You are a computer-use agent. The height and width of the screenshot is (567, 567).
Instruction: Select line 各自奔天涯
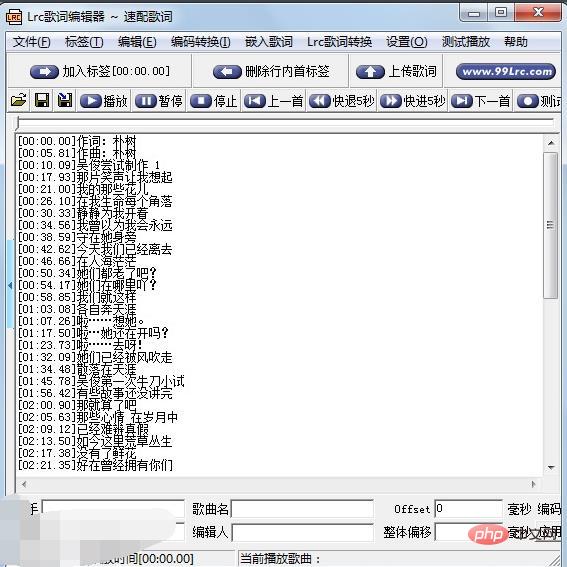(77, 309)
